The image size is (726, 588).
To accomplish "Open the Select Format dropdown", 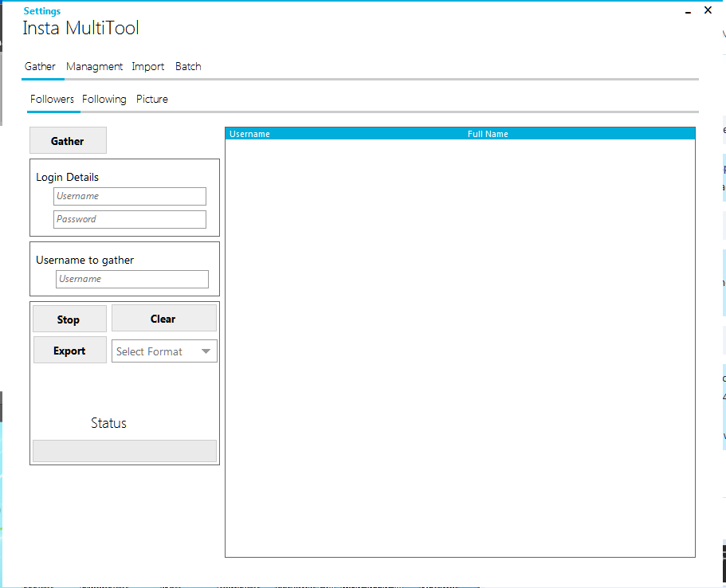I will tap(164, 351).
